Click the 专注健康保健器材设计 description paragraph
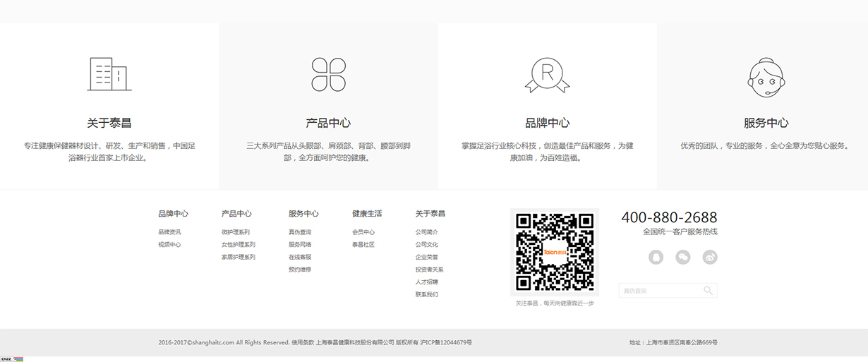The width and height of the screenshot is (868, 362). click(x=109, y=152)
